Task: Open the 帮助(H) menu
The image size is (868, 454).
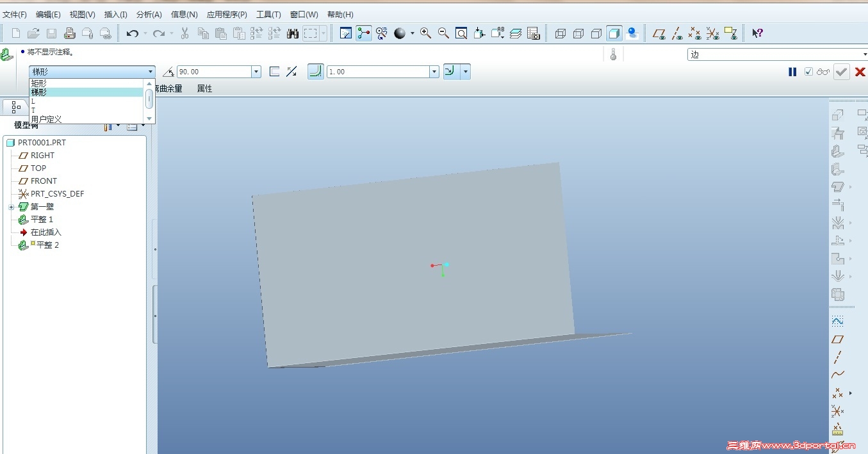Action: click(x=340, y=15)
